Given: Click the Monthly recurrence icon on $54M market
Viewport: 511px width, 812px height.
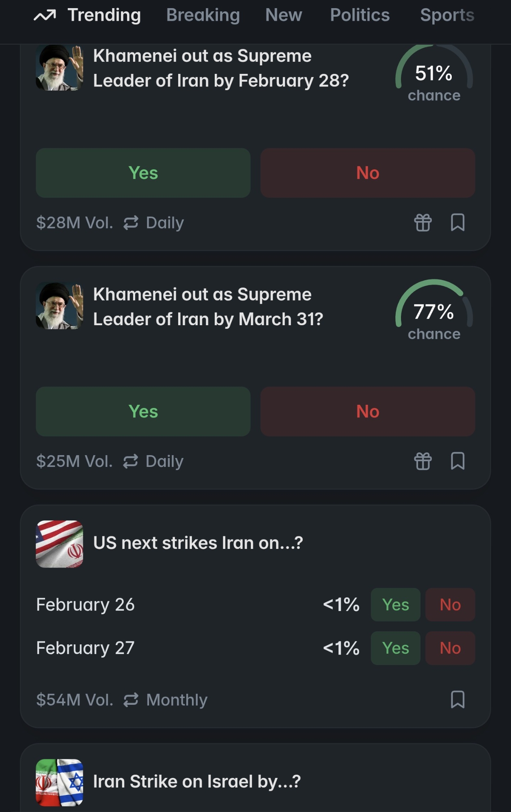Looking at the screenshot, I should pyautogui.click(x=131, y=700).
